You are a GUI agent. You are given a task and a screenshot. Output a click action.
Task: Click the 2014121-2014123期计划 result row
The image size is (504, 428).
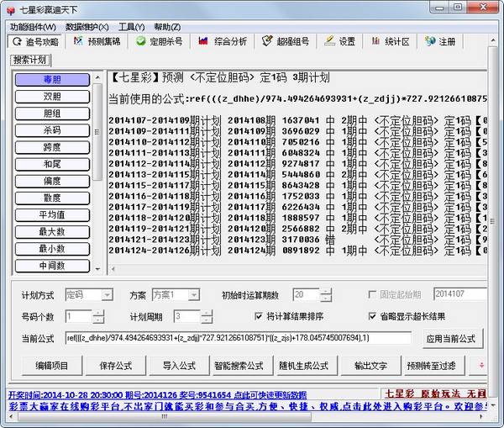297,240
